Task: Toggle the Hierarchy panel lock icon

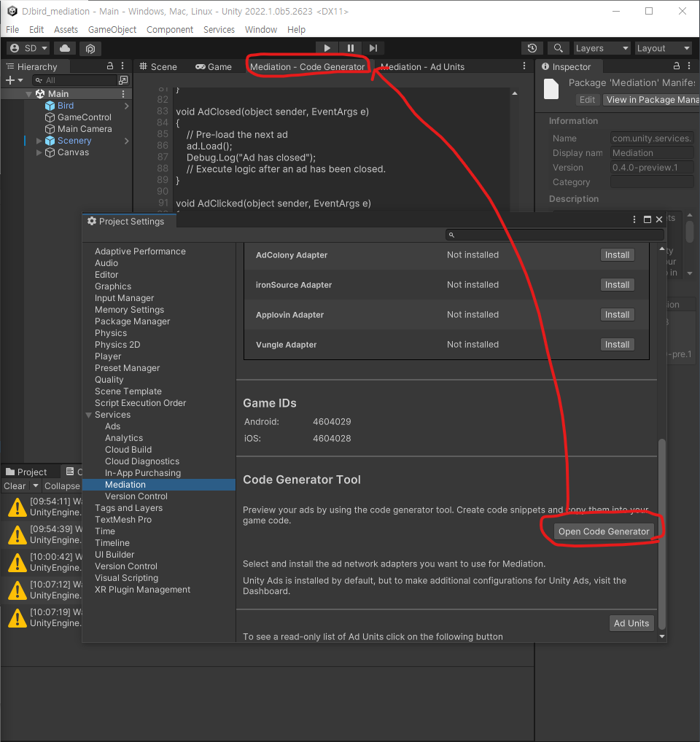Action: tap(110, 66)
